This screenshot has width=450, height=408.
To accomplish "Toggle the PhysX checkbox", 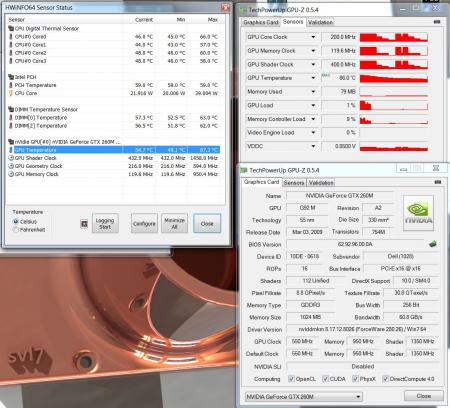I will [355, 379].
